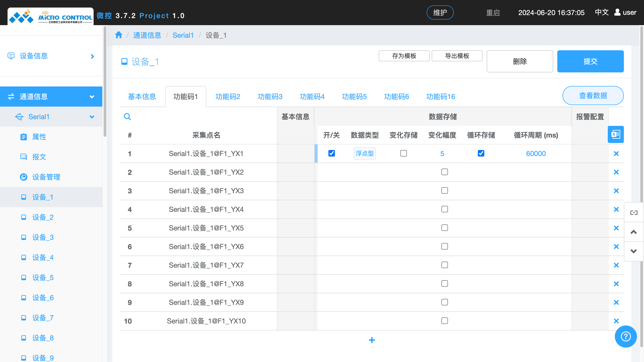
Task: Switch to the 功能码3 tab
Action: (x=270, y=97)
